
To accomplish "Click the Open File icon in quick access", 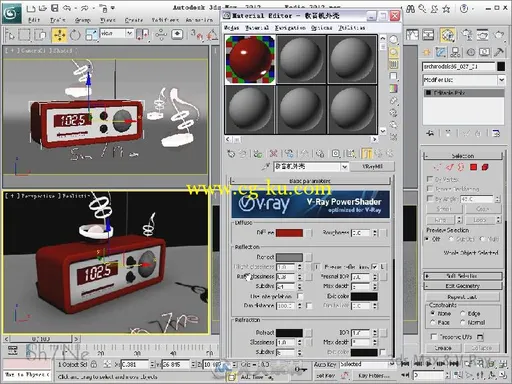I will (x=43, y=8).
